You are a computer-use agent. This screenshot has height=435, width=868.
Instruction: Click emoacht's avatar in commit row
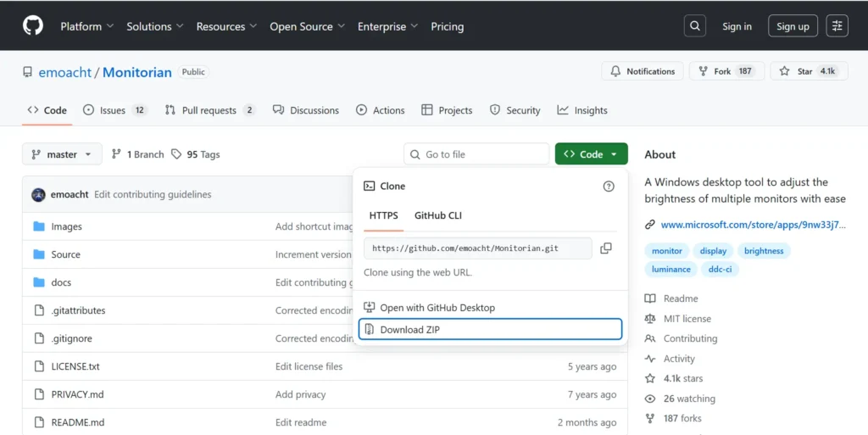[38, 194]
